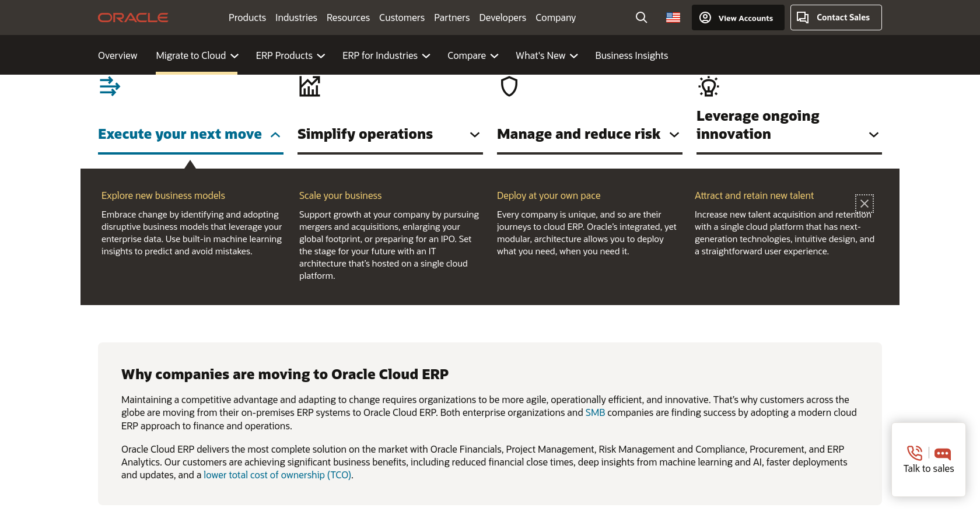Open lower total cost of ownership (TCO) link
The image size is (980, 511).
pos(277,475)
